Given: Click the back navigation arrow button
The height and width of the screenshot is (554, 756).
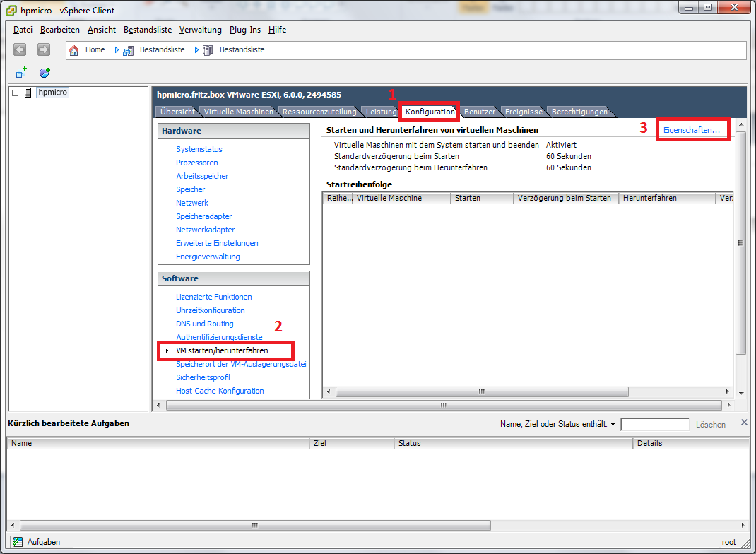Looking at the screenshot, I should pos(20,50).
